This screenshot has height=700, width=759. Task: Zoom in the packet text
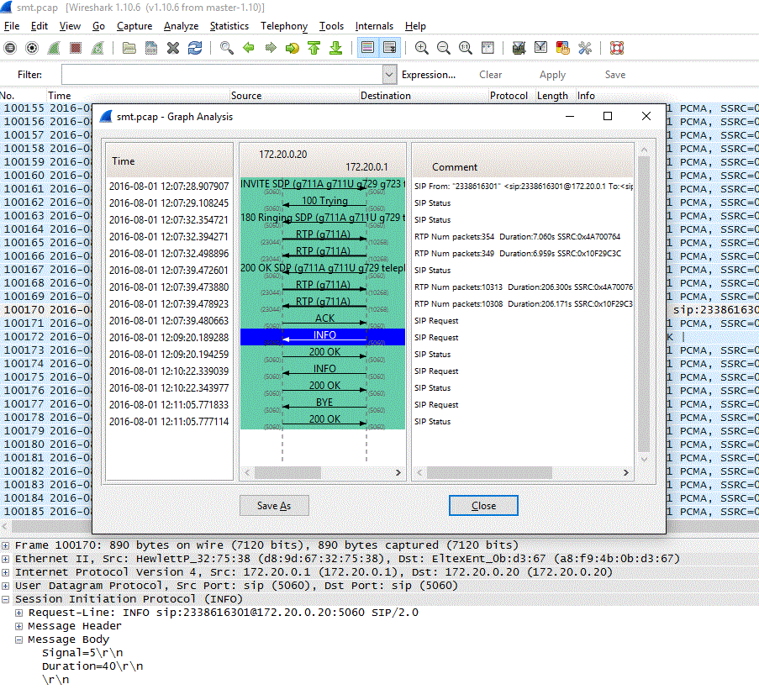[x=422, y=48]
